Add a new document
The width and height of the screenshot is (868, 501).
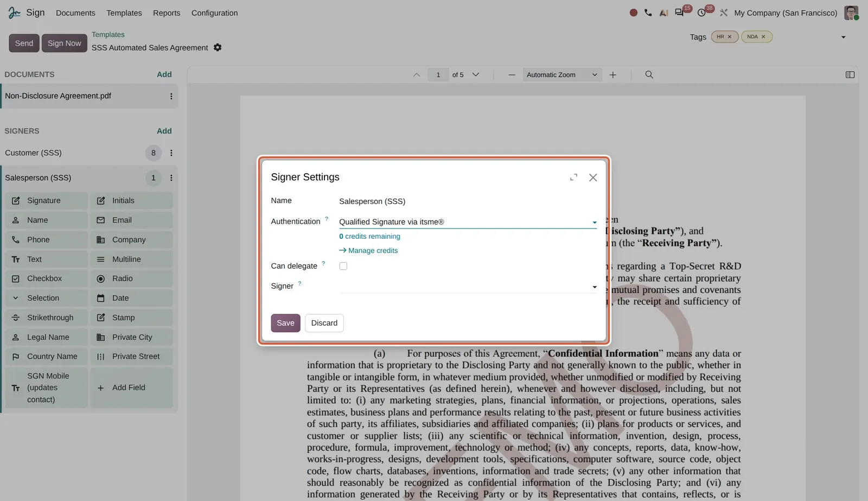pos(164,74)
